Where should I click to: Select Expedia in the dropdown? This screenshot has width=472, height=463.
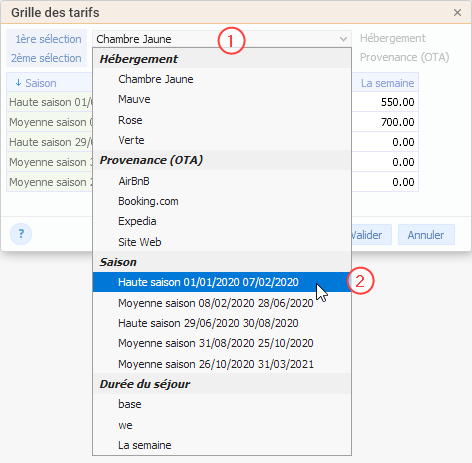click(222, 221)
